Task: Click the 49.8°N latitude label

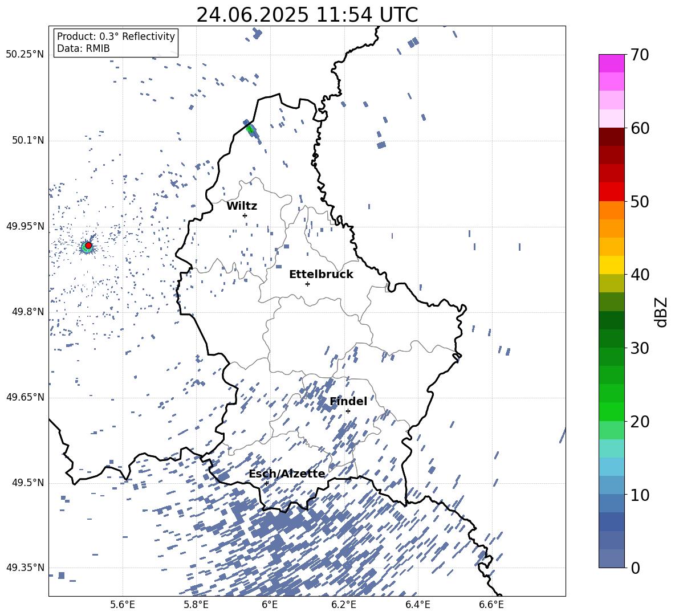Action: [x=28, y=312]
